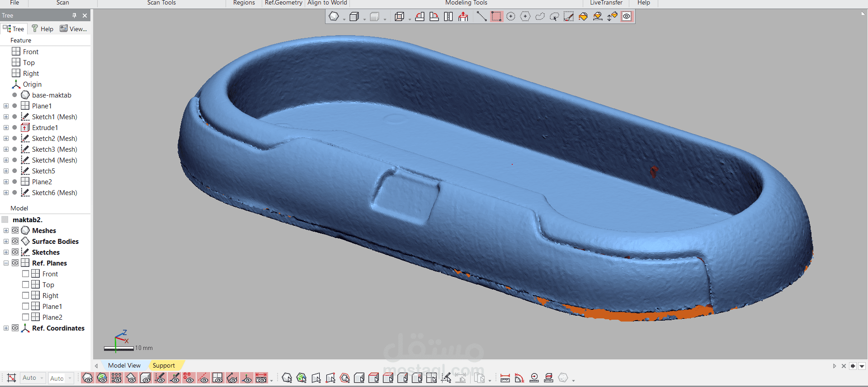Select Sketch5 in the feature tree
Image resolution: width=868 pixels, height=387 pixels.
[x=43, y=171]
